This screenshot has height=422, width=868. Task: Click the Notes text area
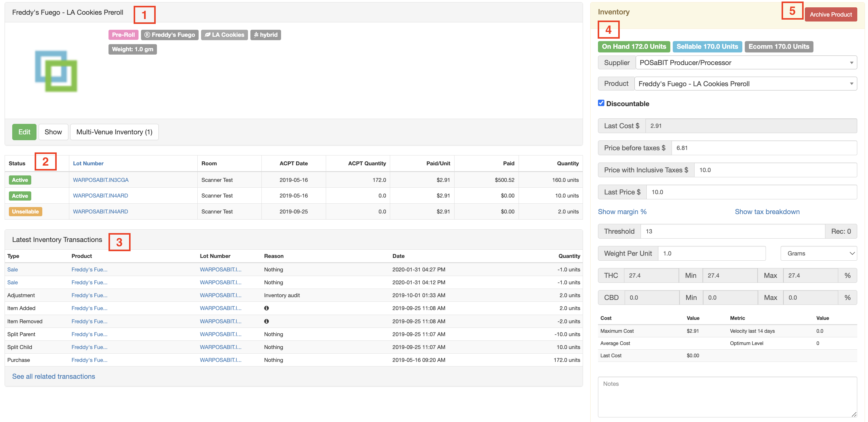pyautogui.click(x=727, y=397)
